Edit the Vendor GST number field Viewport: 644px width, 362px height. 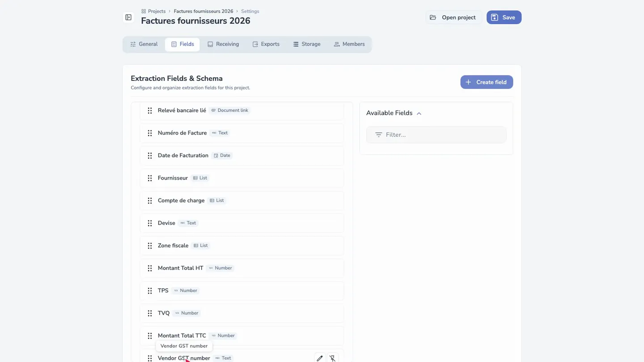coord(319,358)
